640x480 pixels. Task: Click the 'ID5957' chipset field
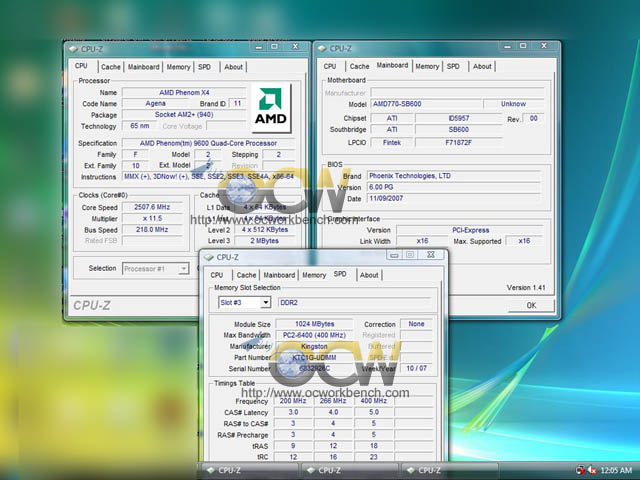pos(459,118)
